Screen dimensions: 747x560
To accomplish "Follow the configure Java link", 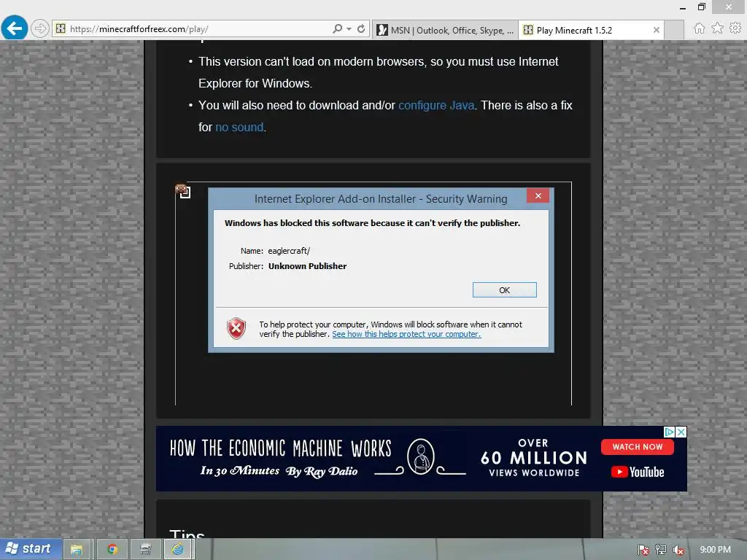I will pos(436,105).
